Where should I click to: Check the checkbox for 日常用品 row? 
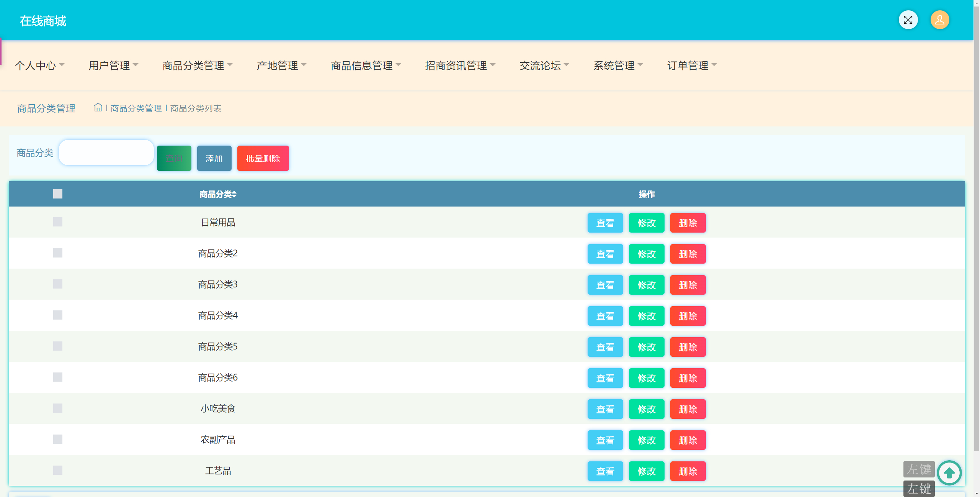tap(57, 221)
